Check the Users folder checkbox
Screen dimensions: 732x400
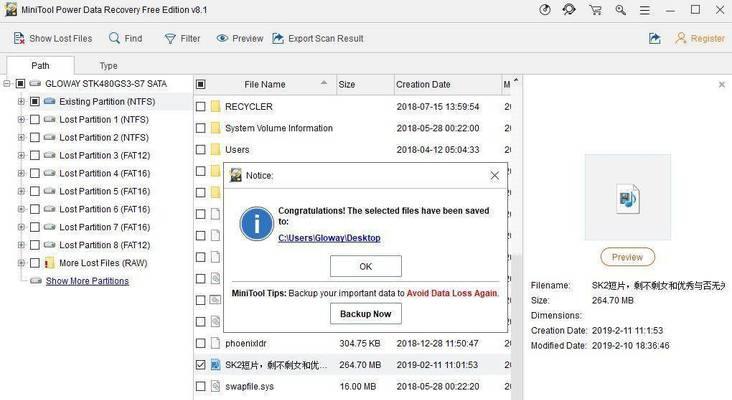click(201, 149)
